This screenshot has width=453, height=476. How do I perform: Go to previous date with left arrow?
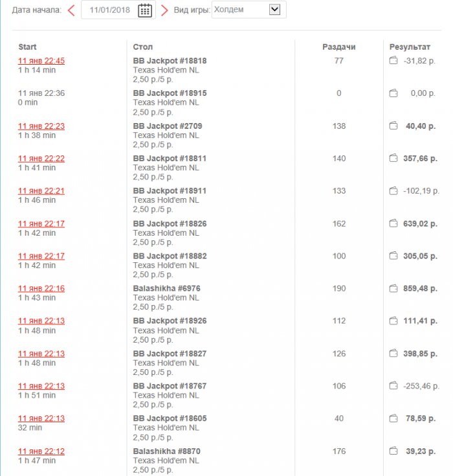click(x=71, y=10)
